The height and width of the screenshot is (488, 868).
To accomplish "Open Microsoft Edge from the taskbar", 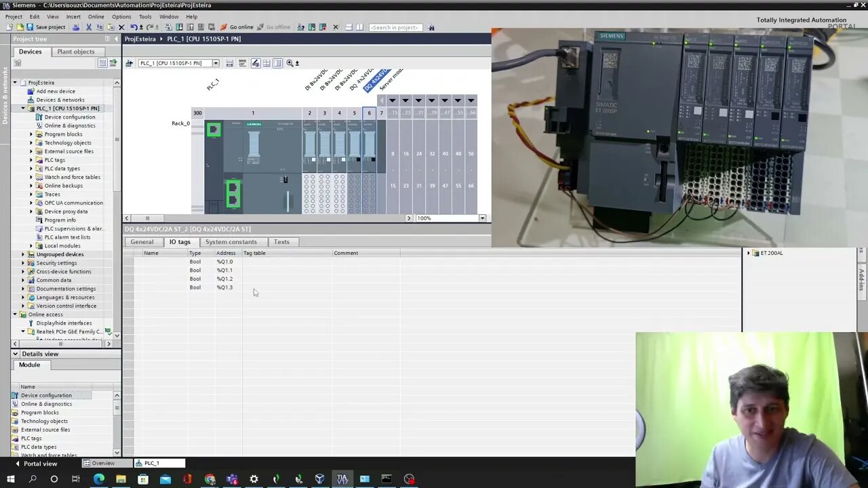I will (x=99, y=479).
